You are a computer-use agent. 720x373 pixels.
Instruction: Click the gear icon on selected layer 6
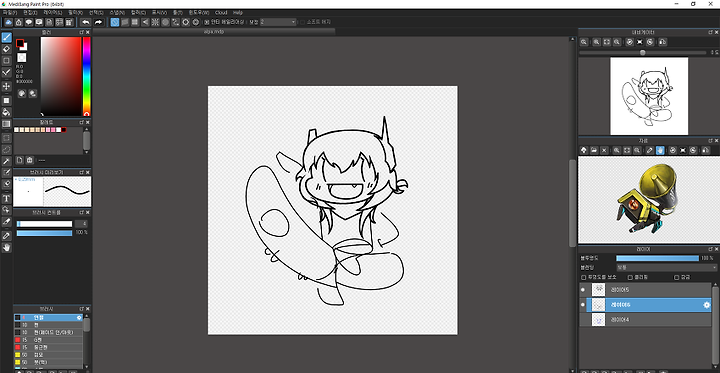coord(707,305)
